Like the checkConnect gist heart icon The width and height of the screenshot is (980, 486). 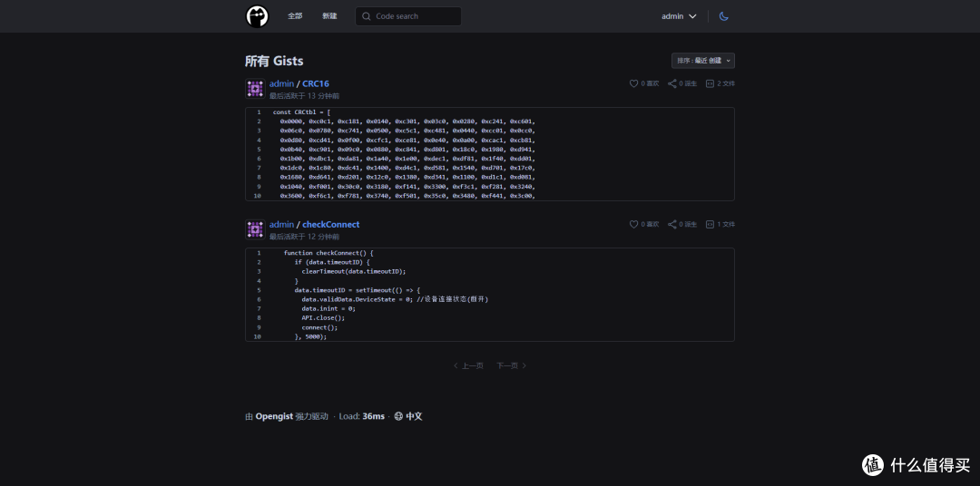(633, 224)
